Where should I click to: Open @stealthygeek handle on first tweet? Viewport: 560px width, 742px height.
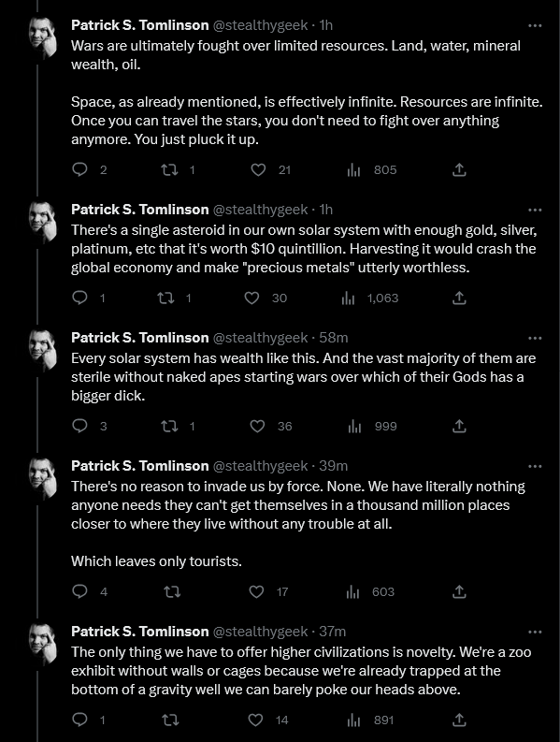pyautogui.click(x=261, y=25)
